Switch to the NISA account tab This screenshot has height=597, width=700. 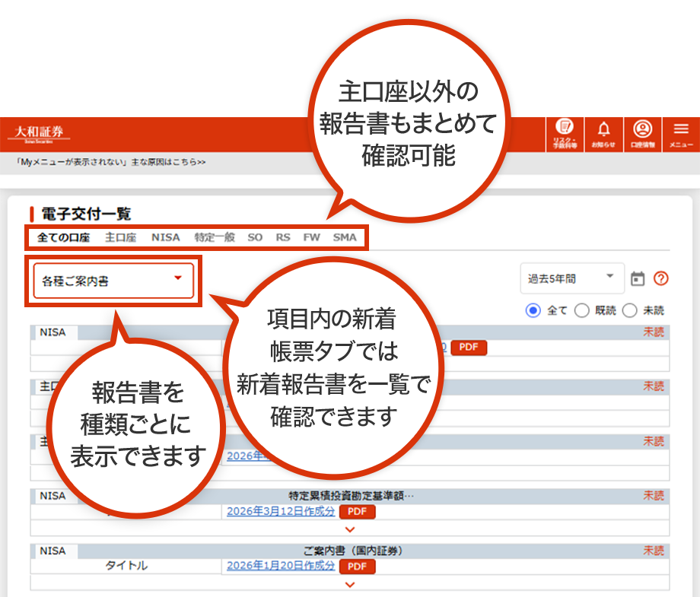pos(166,237)
